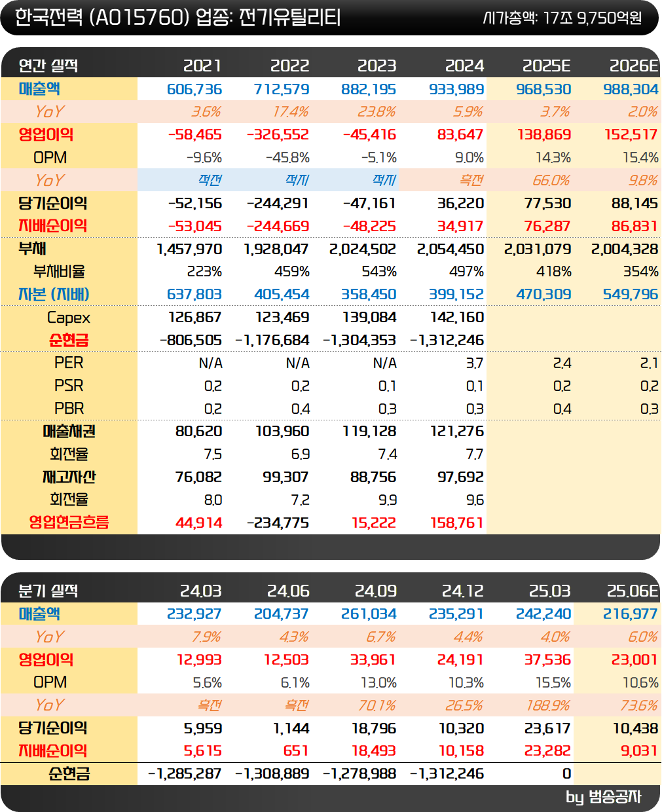Image resolution: width=662 pixels, height=812 pixels.
Task: Click quarterly revenue '232,927'
Action: point(194,614)
